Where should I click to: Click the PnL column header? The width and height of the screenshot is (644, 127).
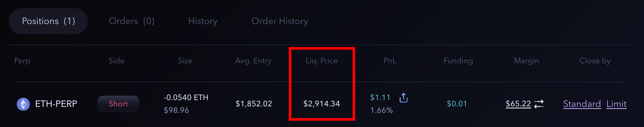tap(390, 61)
